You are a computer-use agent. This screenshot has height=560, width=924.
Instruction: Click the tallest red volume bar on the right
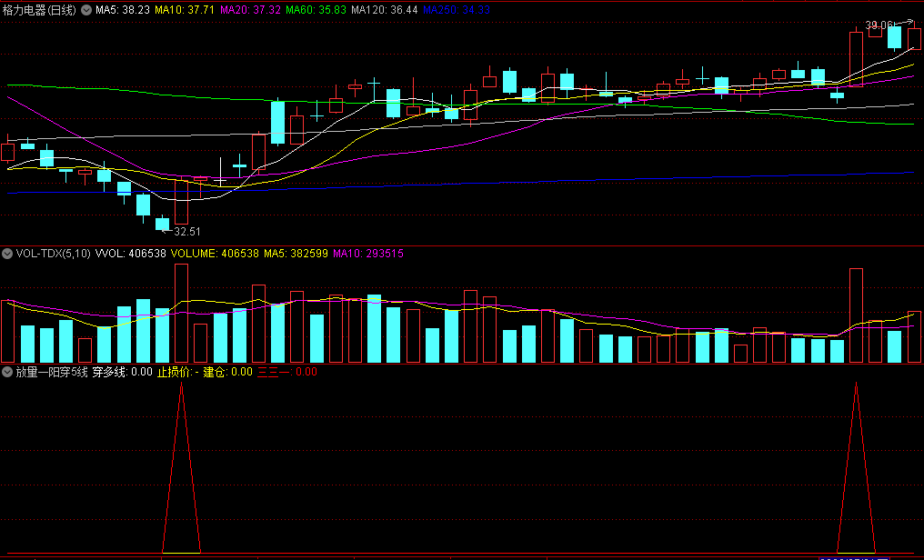(856, 315)
